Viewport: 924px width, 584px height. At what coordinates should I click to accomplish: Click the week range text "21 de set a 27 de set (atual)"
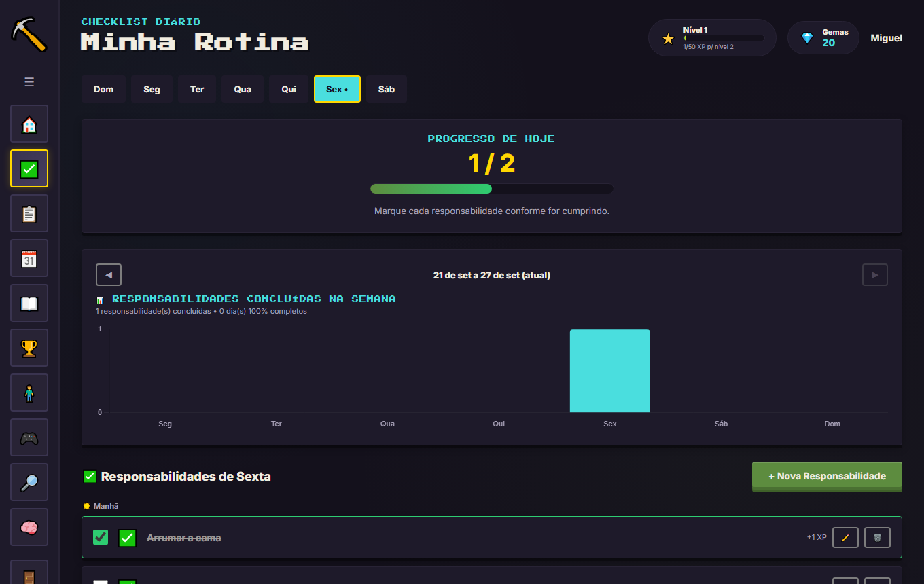pyautogui.click(x=492, y=275)
